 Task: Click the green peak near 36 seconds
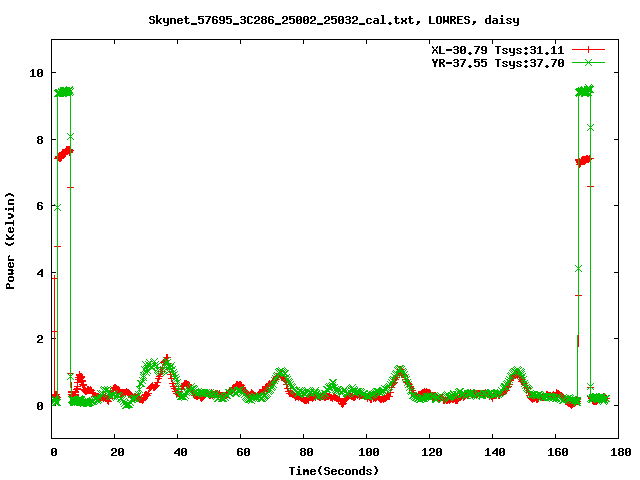click(x=167, y=363)
